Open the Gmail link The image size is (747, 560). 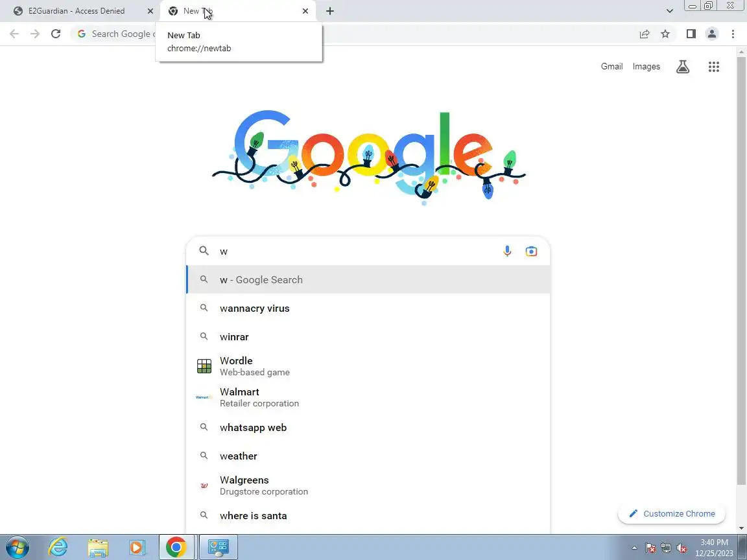pyautogui.click(x=611, y=67)
